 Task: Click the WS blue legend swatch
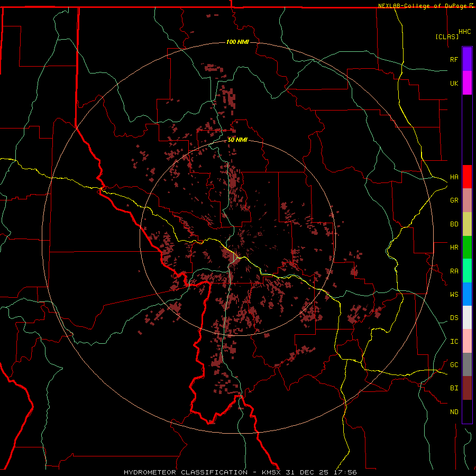coord(467,294)
